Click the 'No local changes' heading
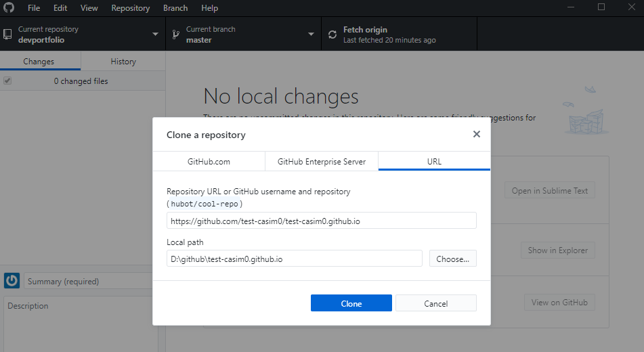Image resolution: width=644 pixels, height=352 pixels. click(x=281, y=96)
